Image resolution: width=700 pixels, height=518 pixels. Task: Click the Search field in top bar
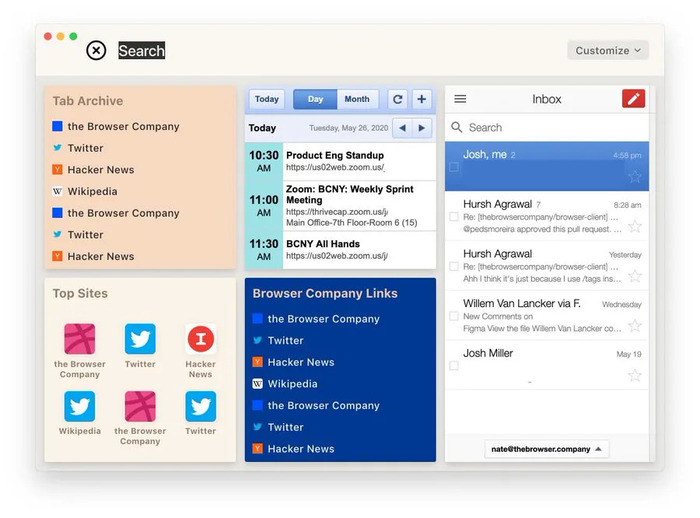(x=142, y=50)
